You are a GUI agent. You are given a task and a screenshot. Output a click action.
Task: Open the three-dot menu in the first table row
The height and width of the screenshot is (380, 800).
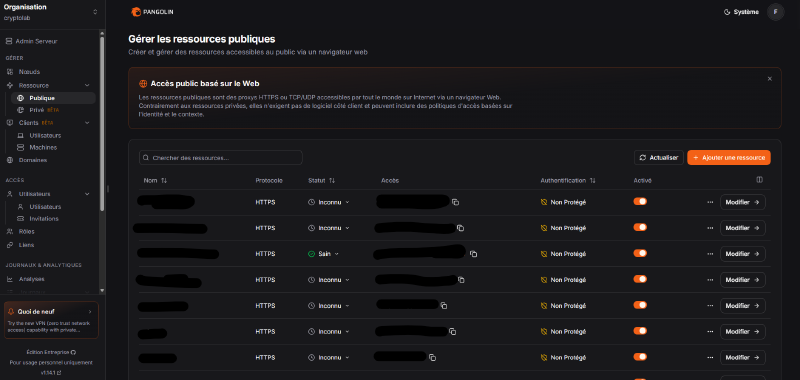710,202
